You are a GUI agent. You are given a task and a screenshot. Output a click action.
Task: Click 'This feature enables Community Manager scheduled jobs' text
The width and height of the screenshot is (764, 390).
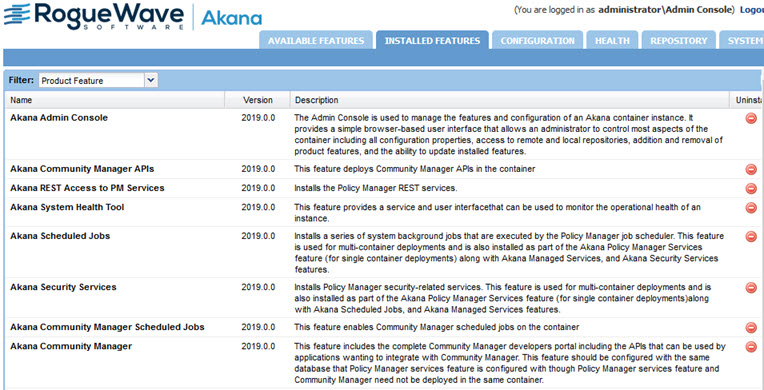(437, 328)
